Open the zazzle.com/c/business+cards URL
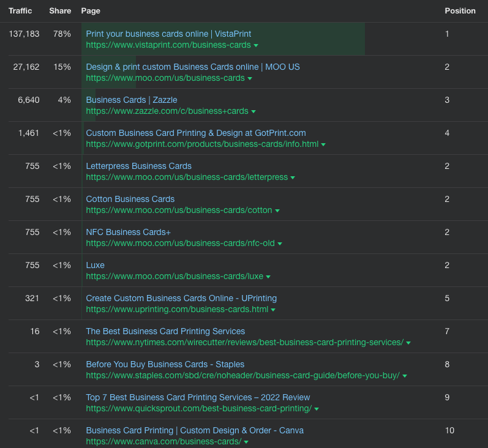The width and height of the screenshot is (488, 448). coord(167,111)
